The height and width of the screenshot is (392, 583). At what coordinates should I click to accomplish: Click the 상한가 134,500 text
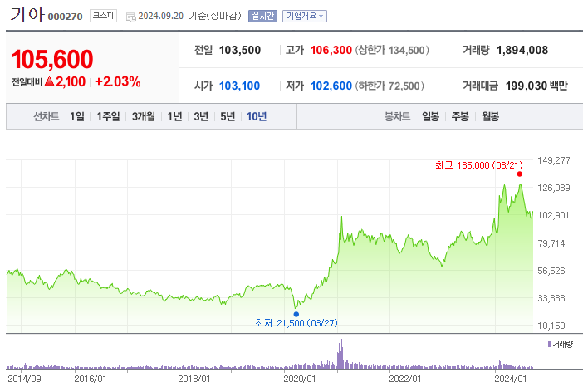coord(392,50)
